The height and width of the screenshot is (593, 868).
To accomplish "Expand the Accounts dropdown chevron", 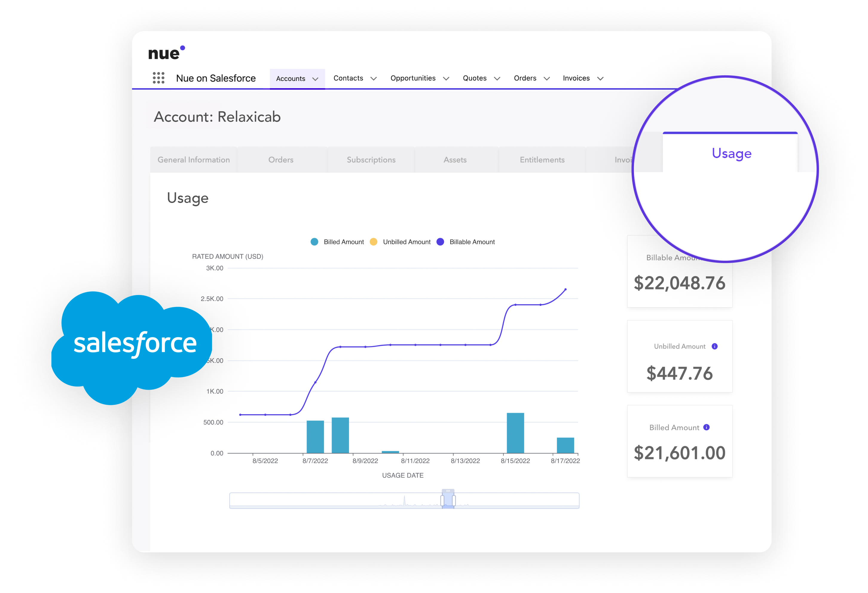I will pyautogui.click(x=315, y=79).
